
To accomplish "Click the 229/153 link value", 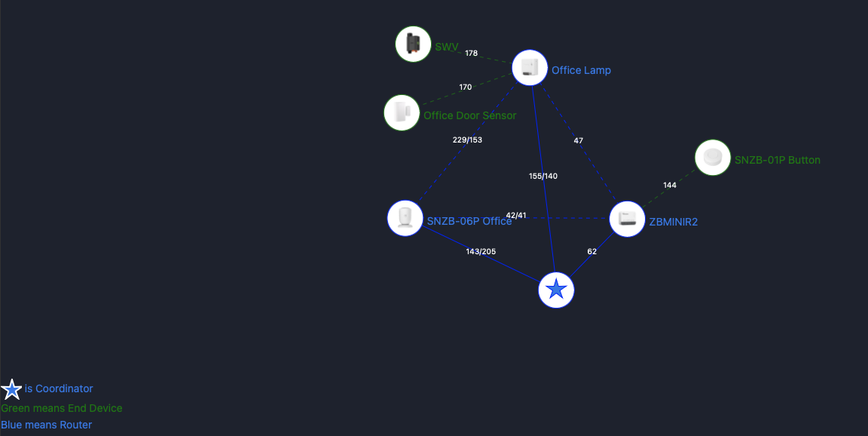I will [x=467, y=140].
